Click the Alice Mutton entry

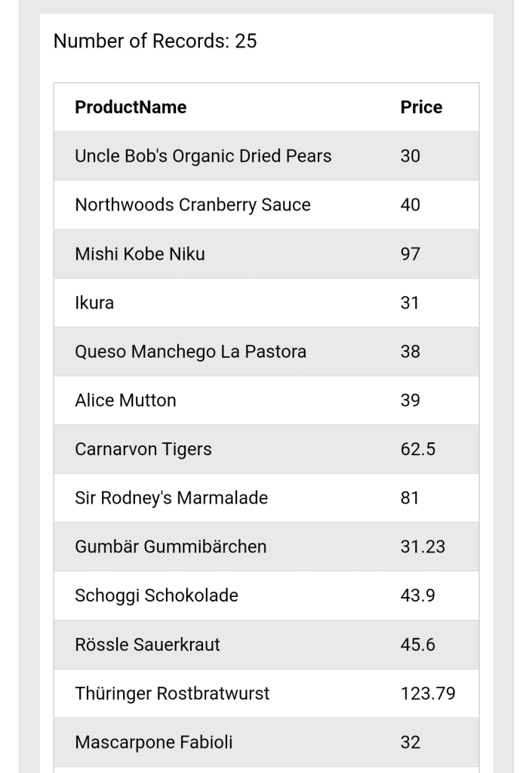coord(125,400)
